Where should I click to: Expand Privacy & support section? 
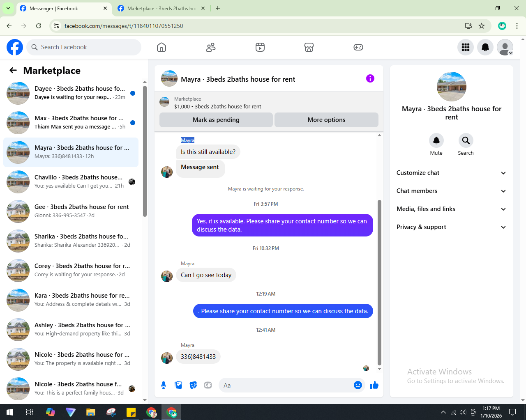(x=451, y=227)
